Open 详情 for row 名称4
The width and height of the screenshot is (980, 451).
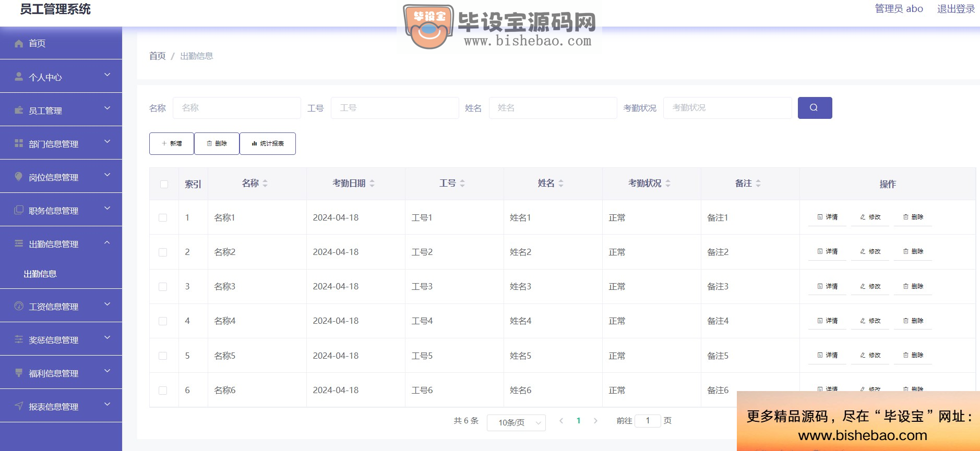(x=827, y=321)
